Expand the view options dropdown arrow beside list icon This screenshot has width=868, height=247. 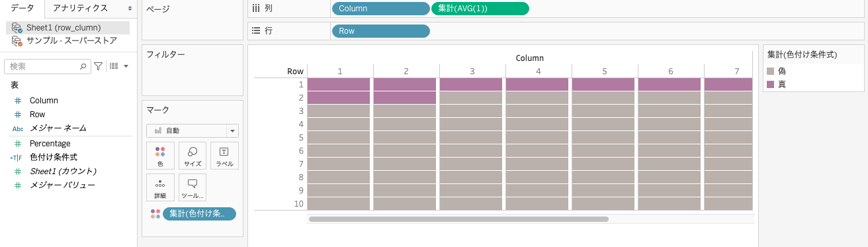coord(126,66)
